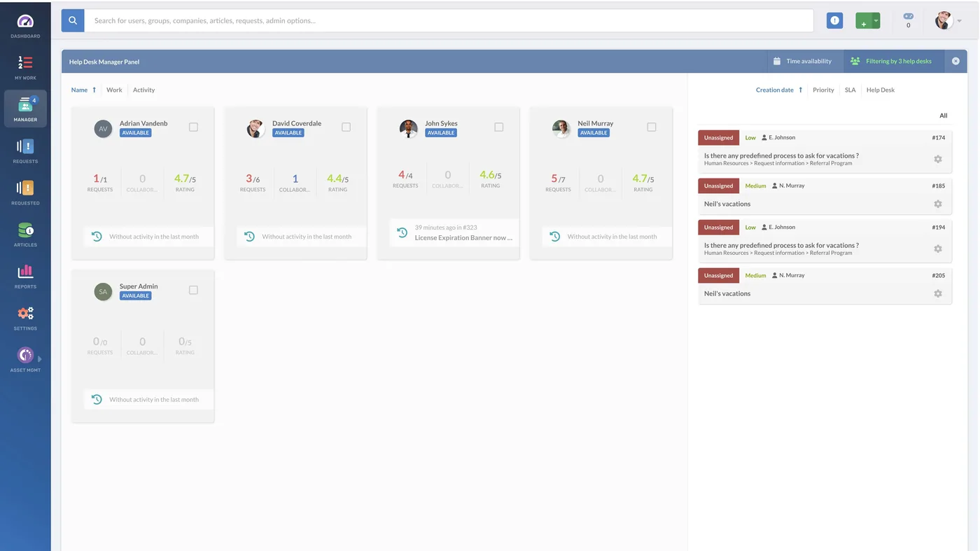Screen dimensions: 980x551
Task: Expand the Asset Mgmt submenu arrow
Action: (x=40, y=359)
